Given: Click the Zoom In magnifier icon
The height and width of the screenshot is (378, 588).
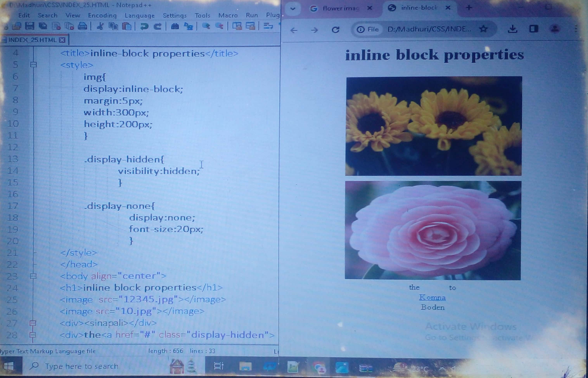Looking at the screenshot, I should pos(206,26).
